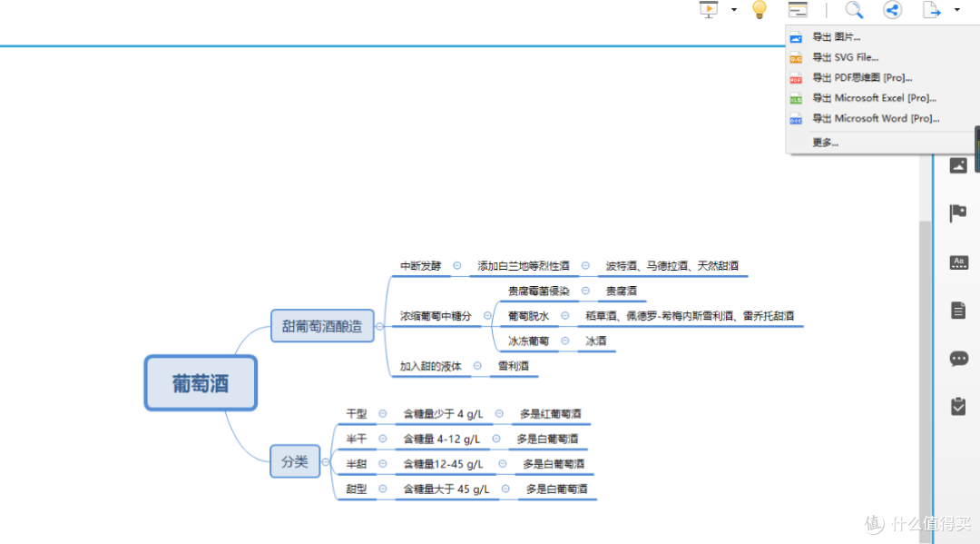980x544 pixels.
Task: Collapse the 葡萄脱水 subtopic
Action: coord(565,316)
